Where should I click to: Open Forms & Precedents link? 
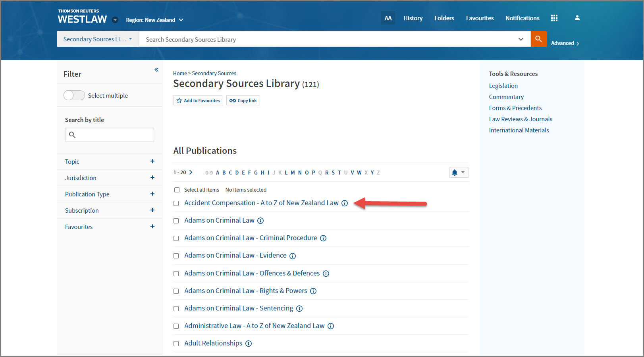[515, 108]
